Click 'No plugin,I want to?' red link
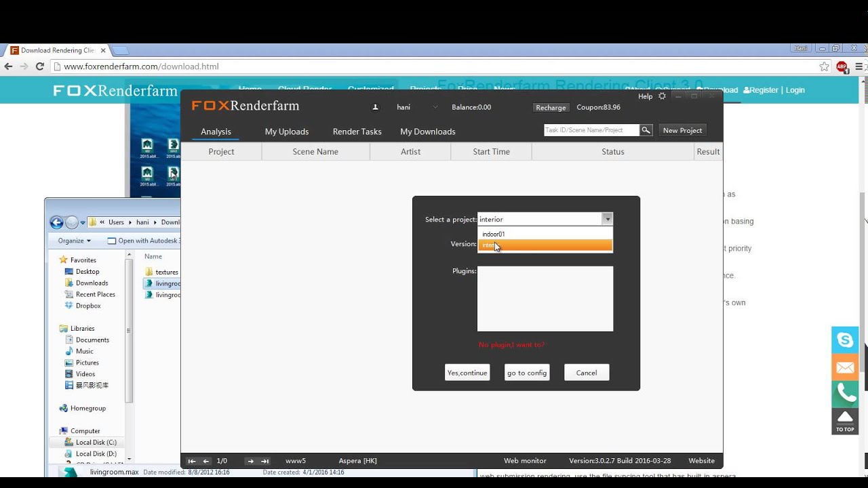The height and width of the screenshot is (488, 868). point(511,345)
